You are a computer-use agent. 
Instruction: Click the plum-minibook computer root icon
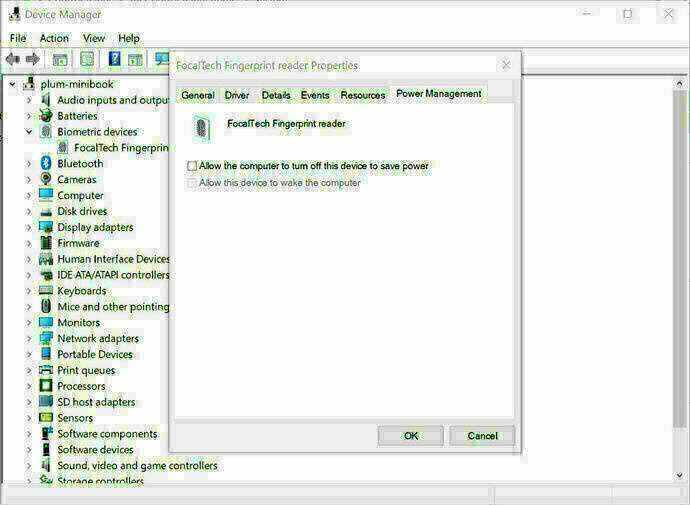click(x=29, y=84)
